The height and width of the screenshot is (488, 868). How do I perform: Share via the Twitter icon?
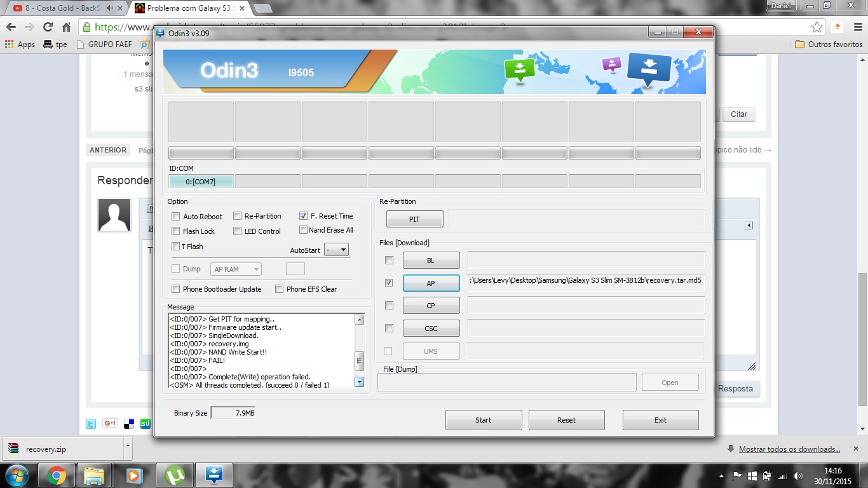point(92,424)
